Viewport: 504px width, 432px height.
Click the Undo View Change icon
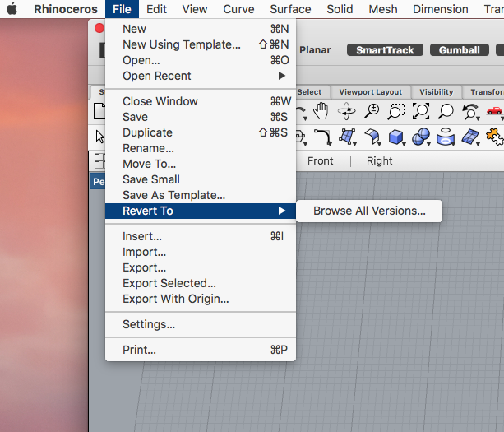(x=469, y=111)
